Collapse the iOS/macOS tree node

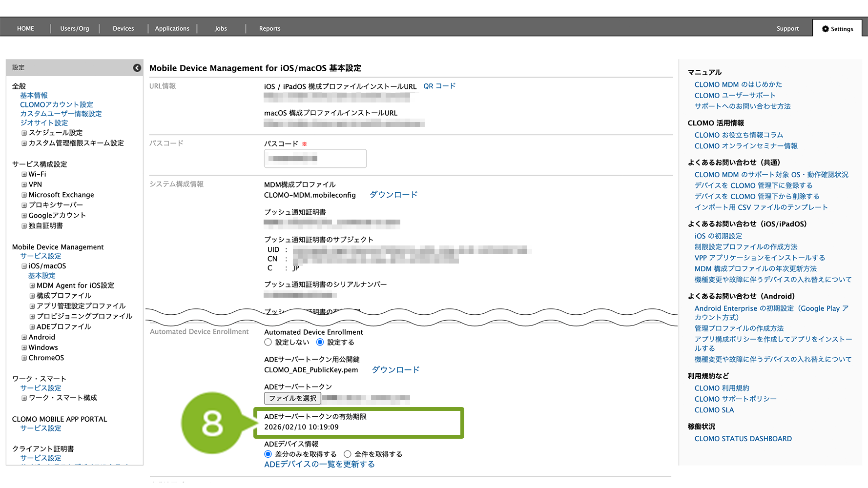click(x=24, y=266)
